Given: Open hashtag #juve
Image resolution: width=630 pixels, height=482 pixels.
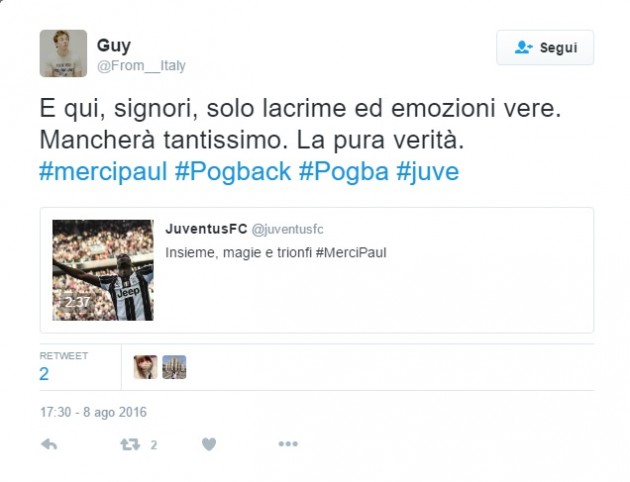Looking at the screenshot, I should (428, 172).
